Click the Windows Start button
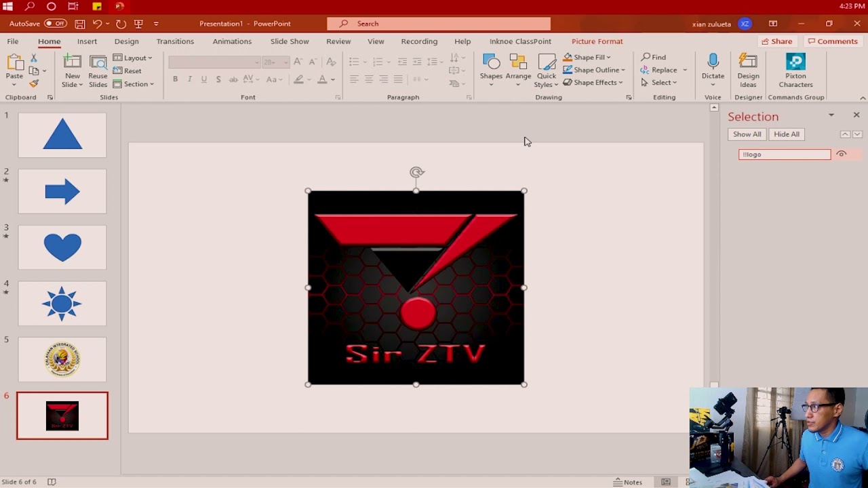The image size is (868, 488). tap(8, 6)
